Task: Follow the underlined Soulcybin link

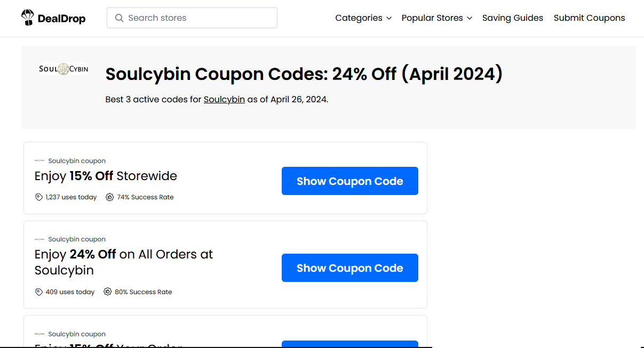Action: click(224, 99)
